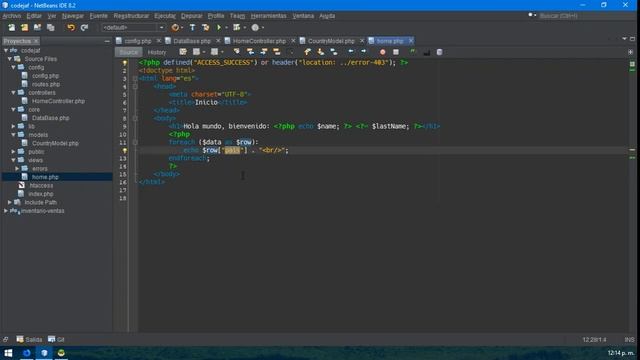640x360 pixels.
Task: Toggle code fold at html tag line 3
Action: click(x=135, y=79)
